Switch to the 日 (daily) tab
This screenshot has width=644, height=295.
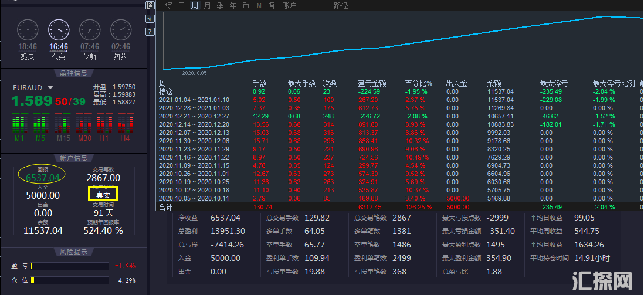pyautogui.click(x=181, y=5)
